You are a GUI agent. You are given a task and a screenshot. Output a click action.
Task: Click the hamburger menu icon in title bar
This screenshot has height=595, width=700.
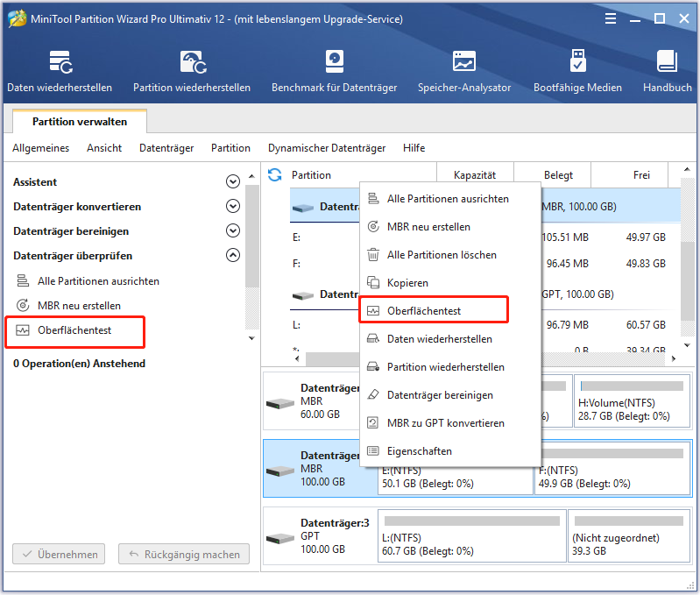[x=611, y=18]
